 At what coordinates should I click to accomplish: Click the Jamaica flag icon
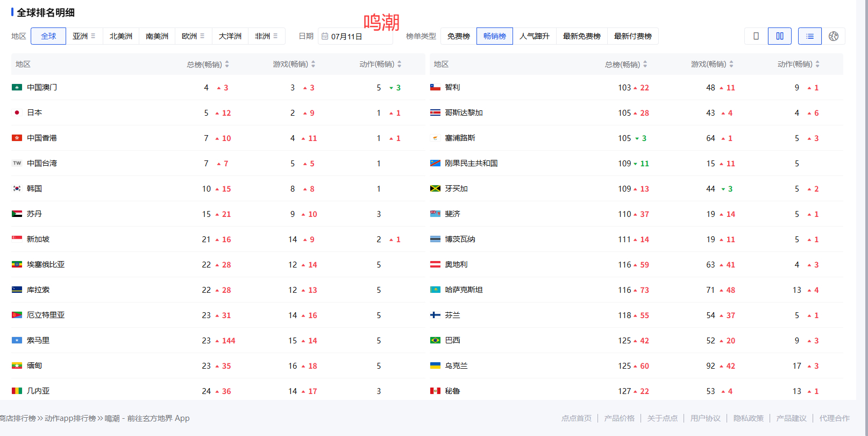[435, 188]
